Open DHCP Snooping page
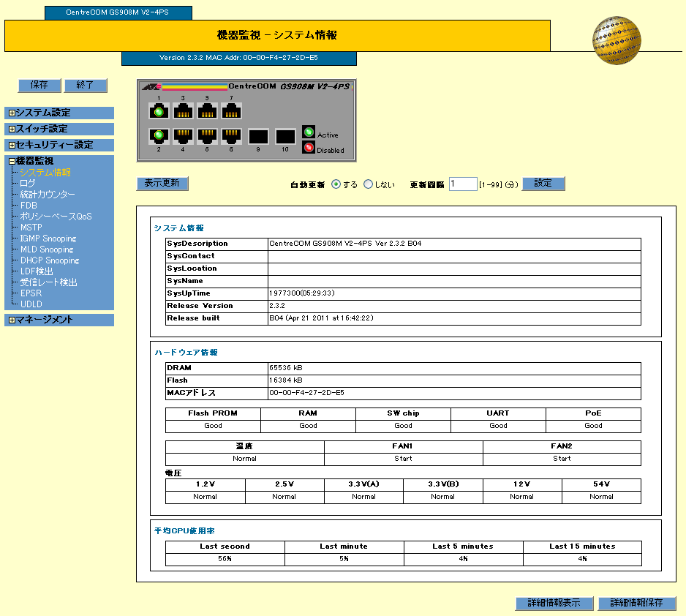This screenshot has height=616, width=686. [50, 260]
